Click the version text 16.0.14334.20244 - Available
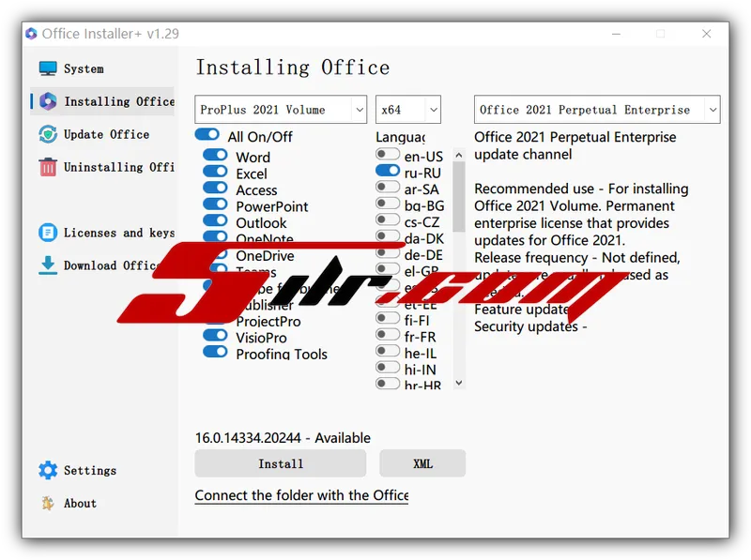 283,438
